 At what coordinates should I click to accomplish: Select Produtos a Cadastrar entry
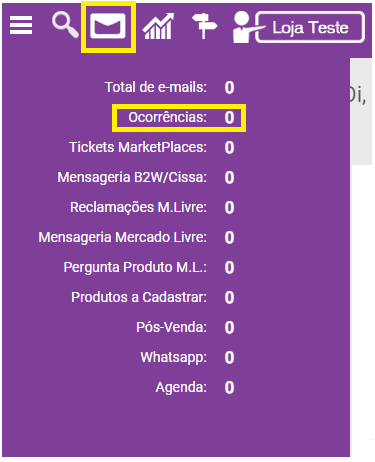pyautogui.click(x=139, y=297)
